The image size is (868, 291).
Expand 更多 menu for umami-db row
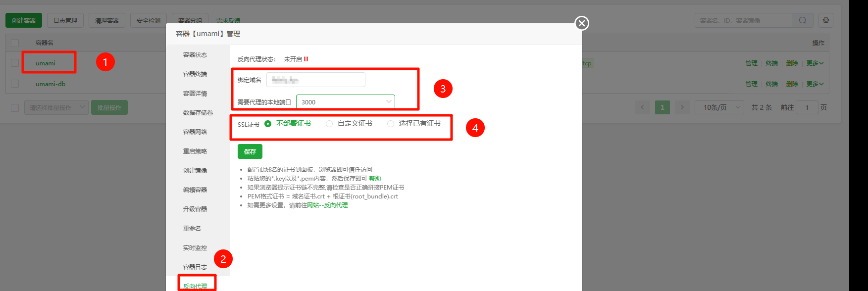click(815, 84)
